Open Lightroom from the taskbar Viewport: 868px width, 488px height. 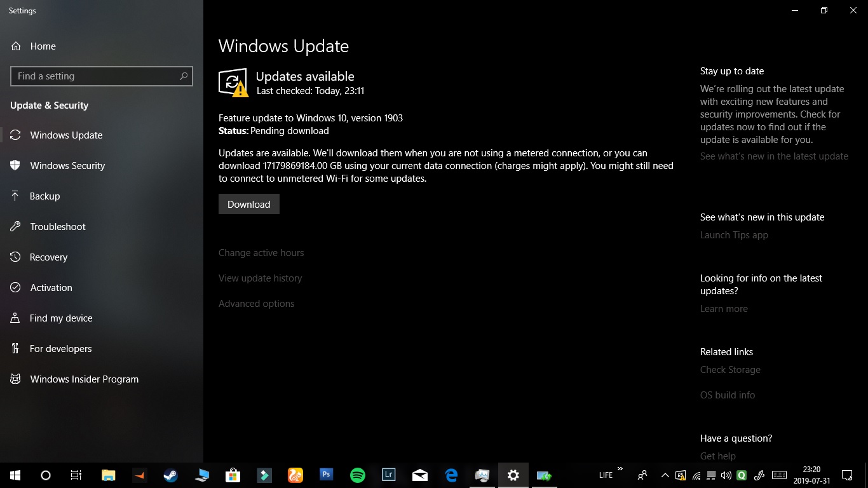389,475
